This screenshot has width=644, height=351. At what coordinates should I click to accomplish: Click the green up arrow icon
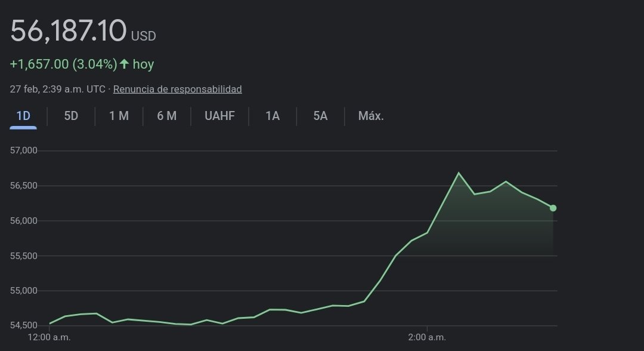[x=125, y=64]
